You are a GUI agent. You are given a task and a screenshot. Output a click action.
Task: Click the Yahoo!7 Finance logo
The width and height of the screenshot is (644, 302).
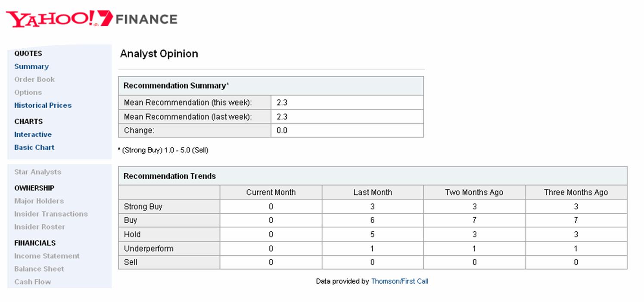(91, 19)
